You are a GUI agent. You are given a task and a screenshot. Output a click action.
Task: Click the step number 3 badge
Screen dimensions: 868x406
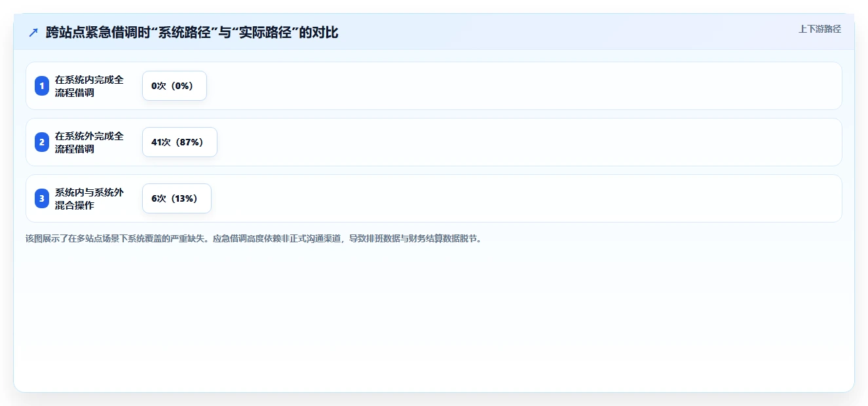[42, 198]
